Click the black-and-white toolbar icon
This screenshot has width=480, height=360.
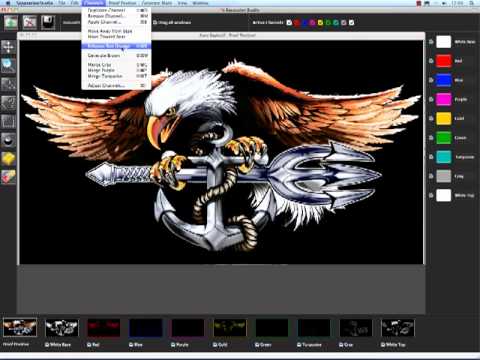48,22
